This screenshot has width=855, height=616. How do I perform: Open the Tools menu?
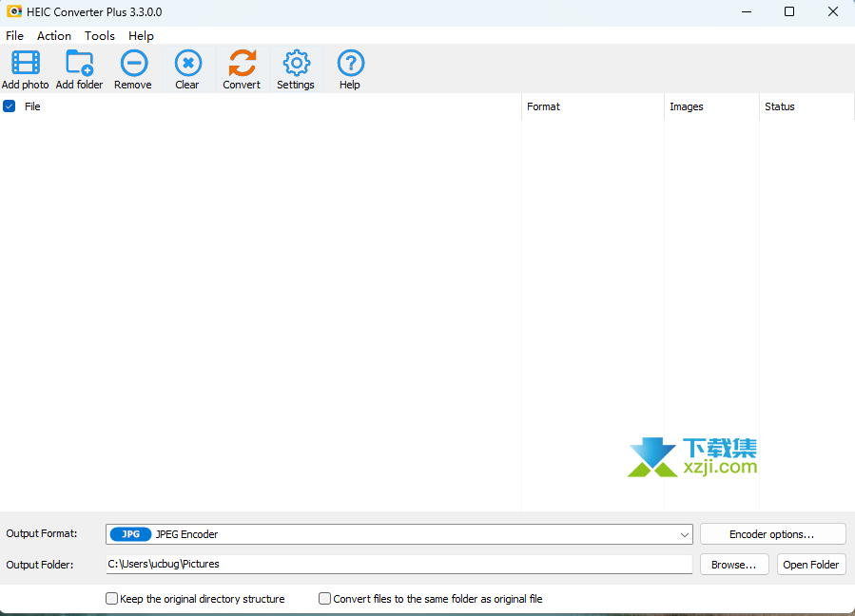100,36
